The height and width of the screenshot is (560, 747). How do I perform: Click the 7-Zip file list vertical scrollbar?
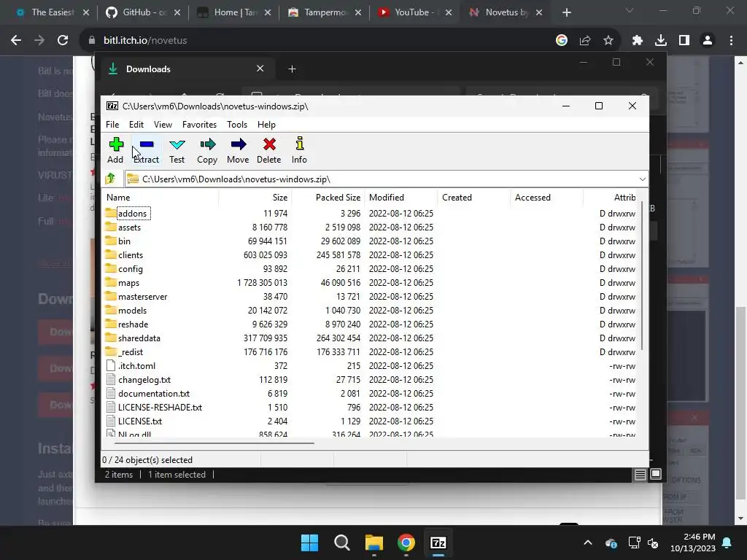(x=642, y=275)
